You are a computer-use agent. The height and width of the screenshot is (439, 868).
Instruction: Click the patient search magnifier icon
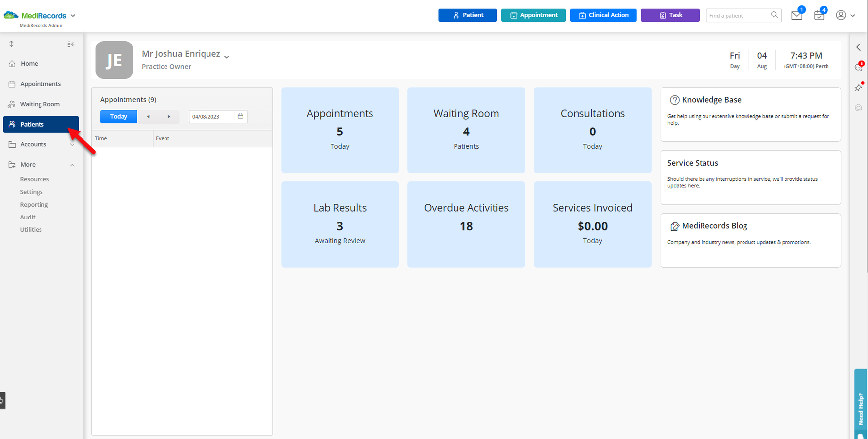tap(774, 15)
